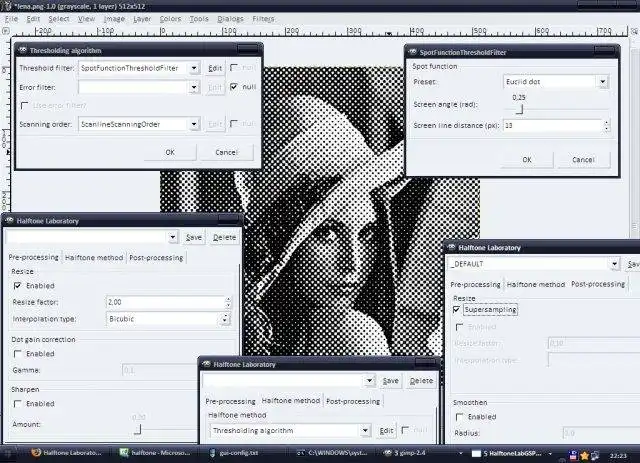Open Pre-processing tab in _DEFAULT window
The height and width of the screenshot is (463, 640).
click(475, 285)
